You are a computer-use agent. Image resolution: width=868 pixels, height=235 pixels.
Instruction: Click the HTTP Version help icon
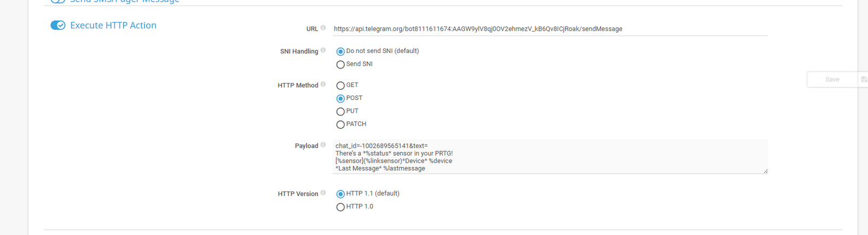pos(323,193)
